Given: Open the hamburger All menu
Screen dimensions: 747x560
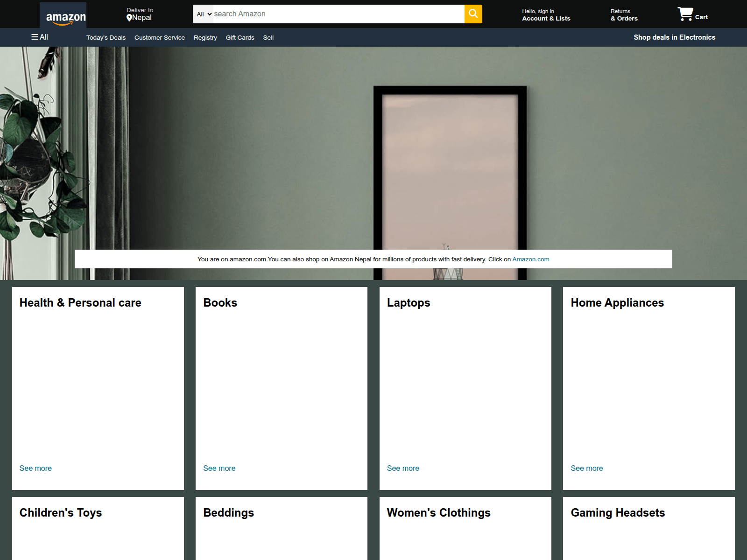Looking at the screenshot, I should (x=40, y=37).
